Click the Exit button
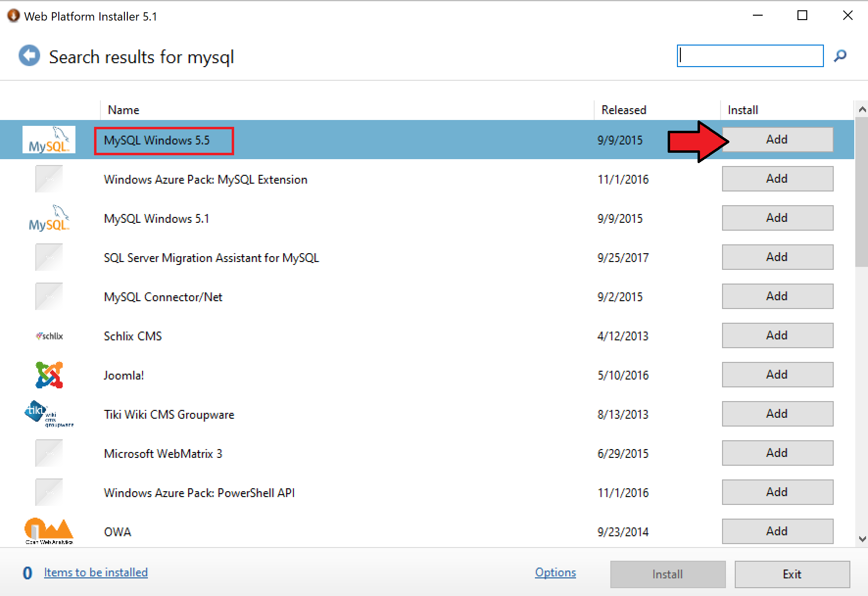This screenshot has width=868, height=596. [792, 574]
